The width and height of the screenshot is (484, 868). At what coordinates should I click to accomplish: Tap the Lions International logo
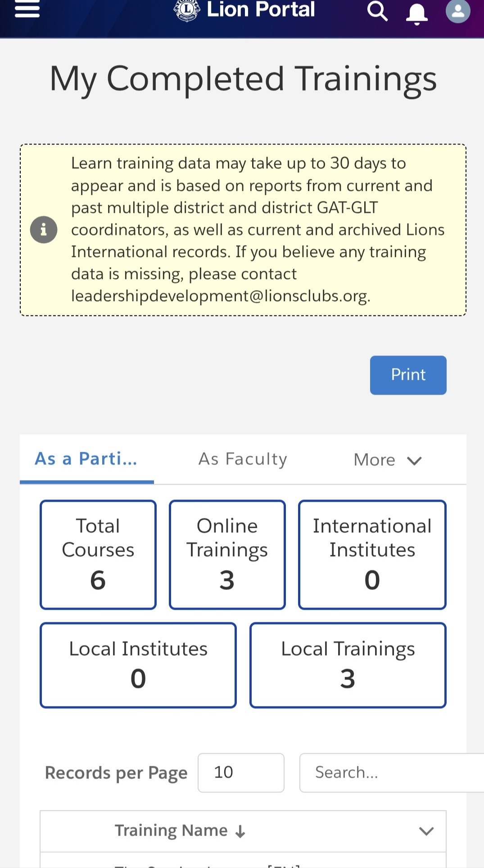pos(187,10)
